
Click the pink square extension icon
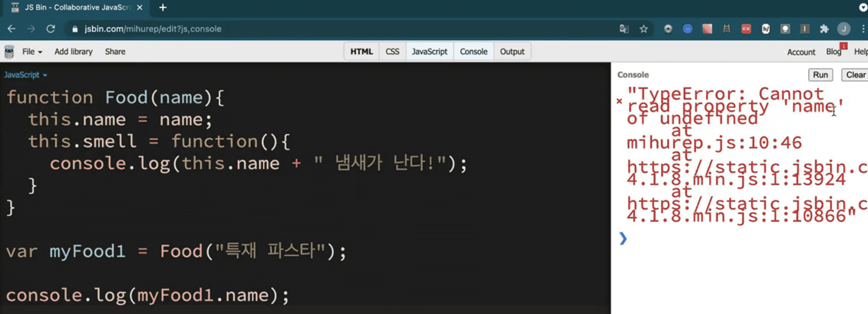click(707, 29)
